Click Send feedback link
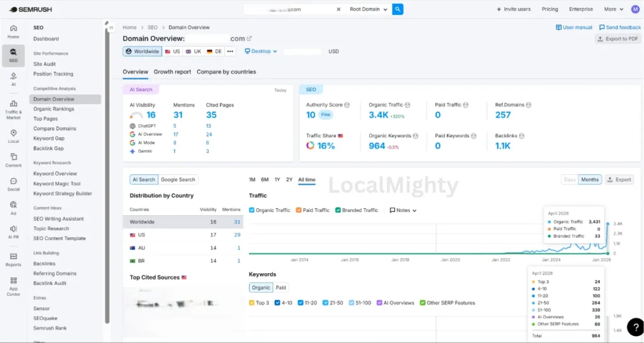Image resolution: width=644 pixels, height=343 pixels. (619, 28)
